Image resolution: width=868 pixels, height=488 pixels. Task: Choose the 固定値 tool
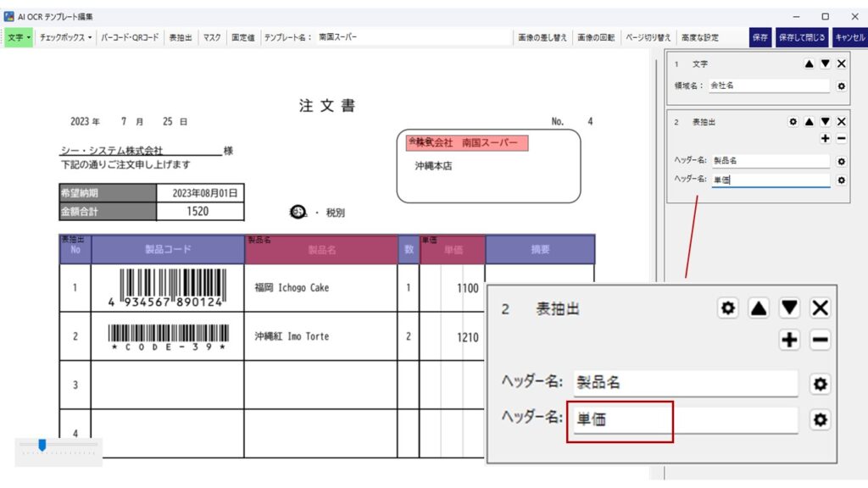pos(243,37)
